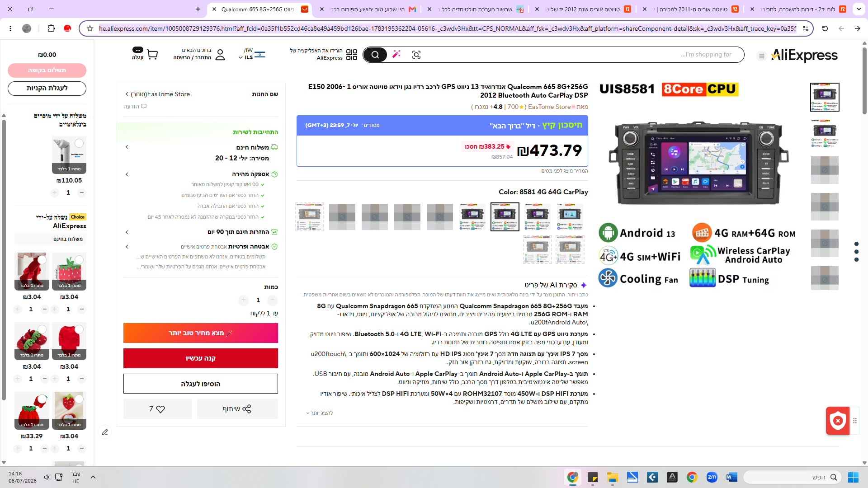Click the red shield security widget

pyautogui.click(x=838, y=421)
